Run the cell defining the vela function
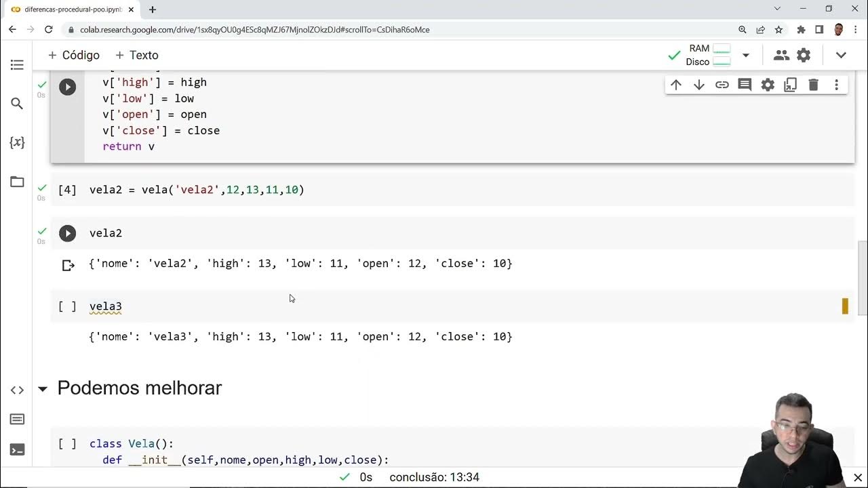868x488 pixels. 67,87
